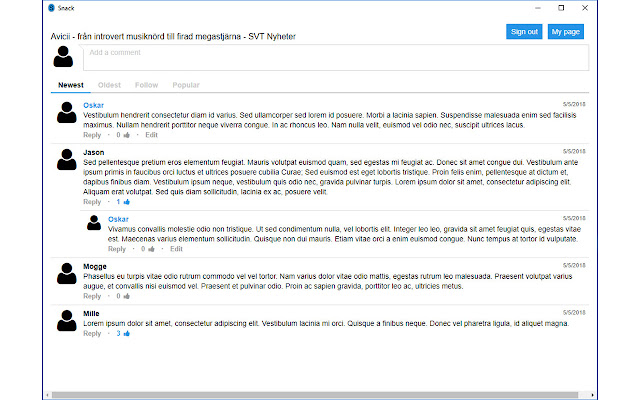Click the scroll left arrow
The height and width of the screenshot is (400, 640).
[x=48, y=395]
